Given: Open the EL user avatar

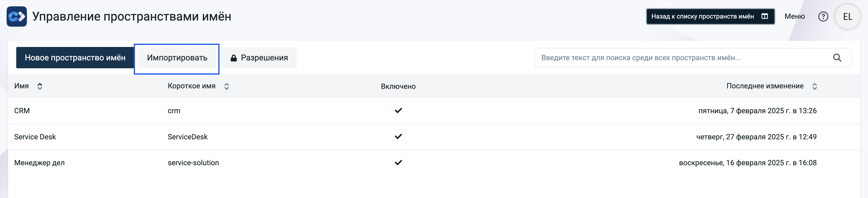Looking at the screenshot, I should tap(847, 16).
